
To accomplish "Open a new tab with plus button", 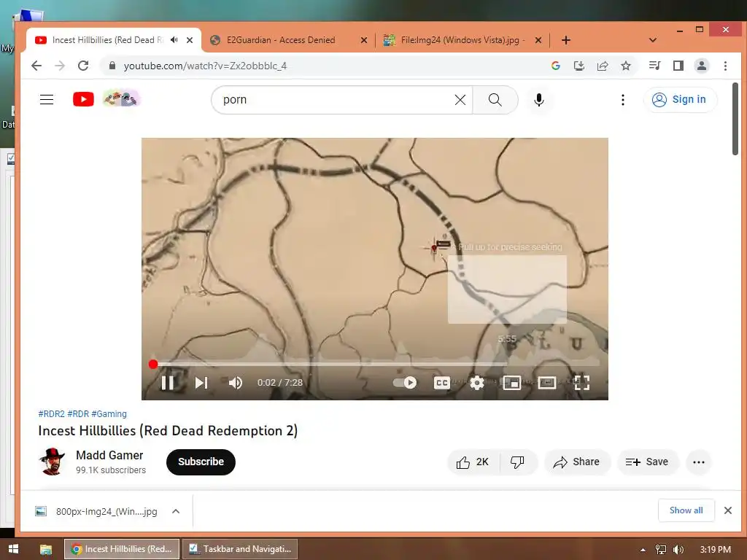I will click(566, 40).
